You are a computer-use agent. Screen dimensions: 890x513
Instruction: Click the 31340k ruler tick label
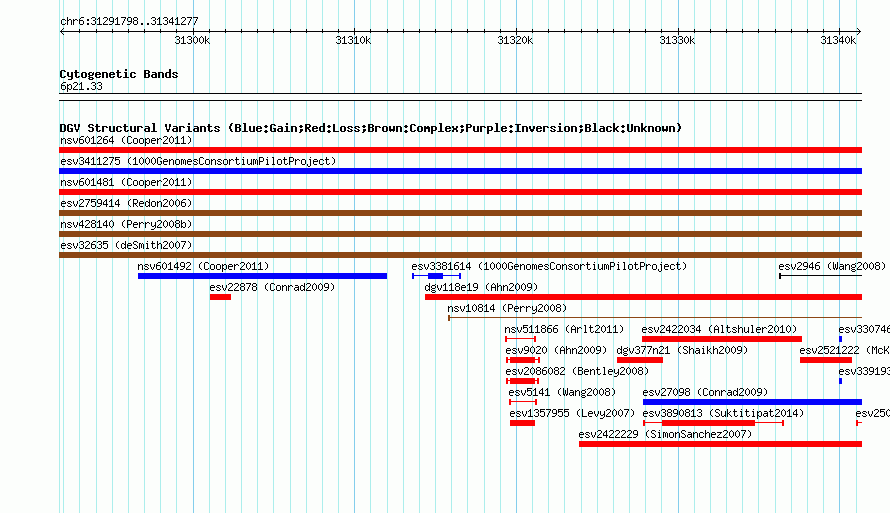[x=838, y=40]
